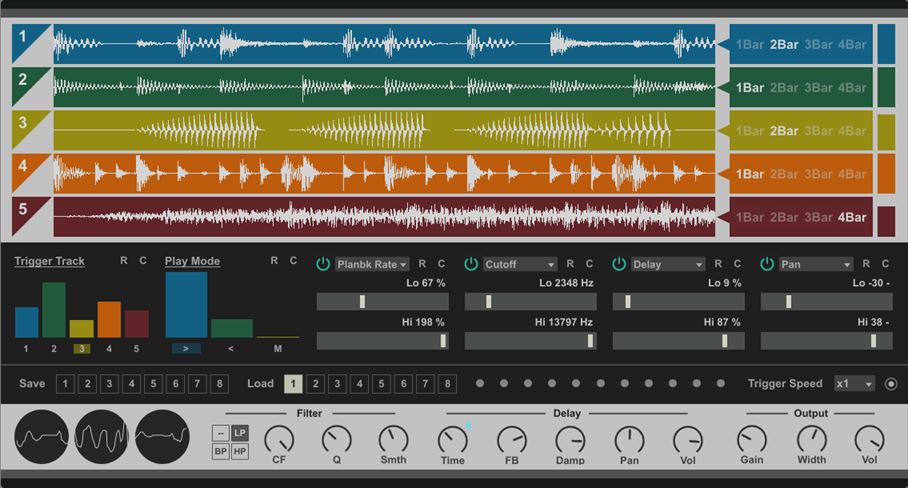This screenshot has height=488, width=908.
Task: Set track 3 length to 4Bar
Action: pyautogui.click(x=852, y=131)
